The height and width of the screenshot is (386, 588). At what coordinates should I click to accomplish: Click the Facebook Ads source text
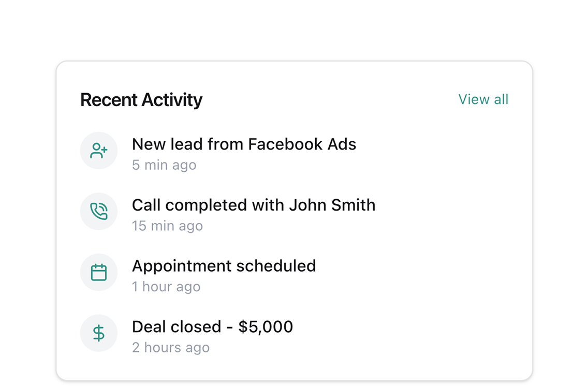302,144
